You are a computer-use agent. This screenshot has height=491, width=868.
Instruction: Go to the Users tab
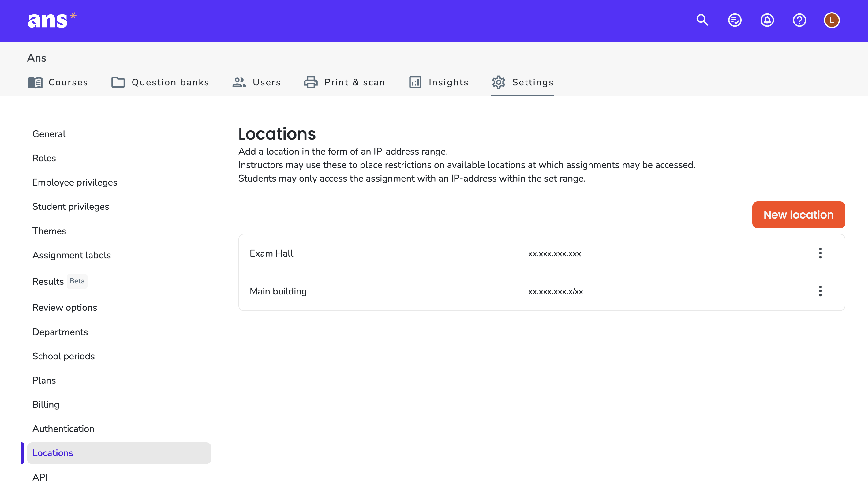pyautogui.click(x=256, y=82)
